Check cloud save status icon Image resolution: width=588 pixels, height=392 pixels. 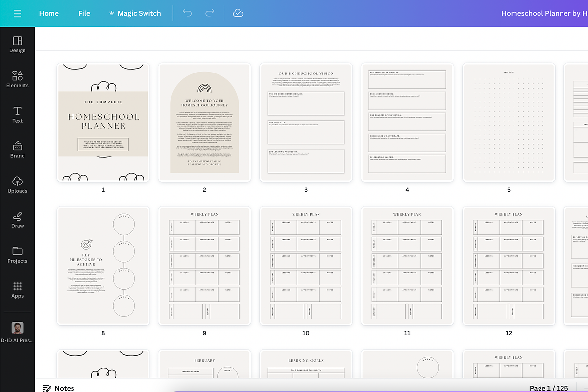[238, 13]
